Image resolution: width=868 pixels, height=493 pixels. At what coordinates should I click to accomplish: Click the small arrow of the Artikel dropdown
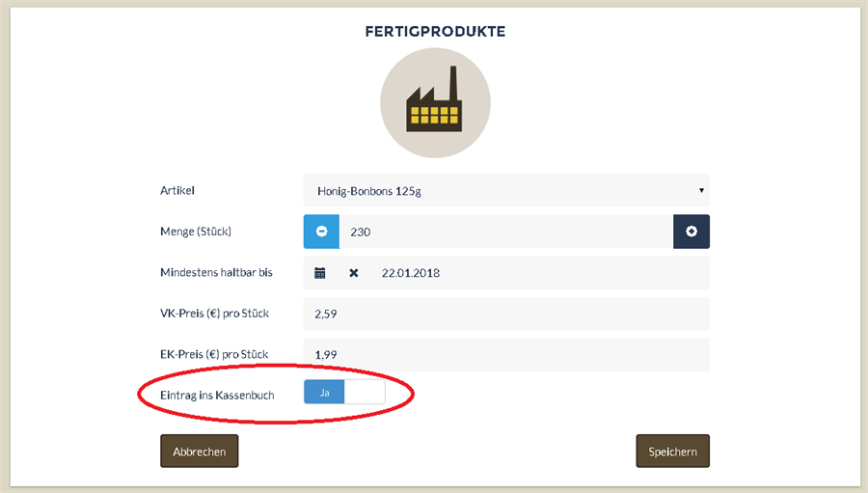click(x=701, y=191)
